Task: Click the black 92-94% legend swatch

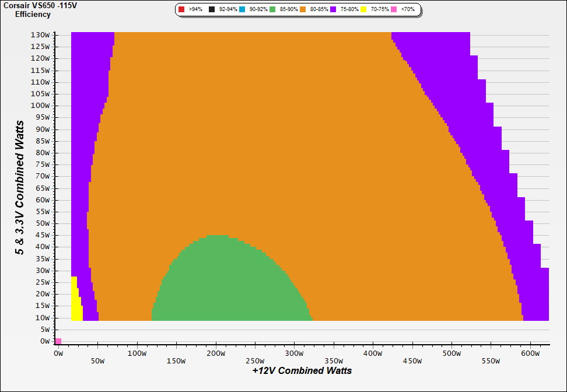Action: (x=212, y=10)
